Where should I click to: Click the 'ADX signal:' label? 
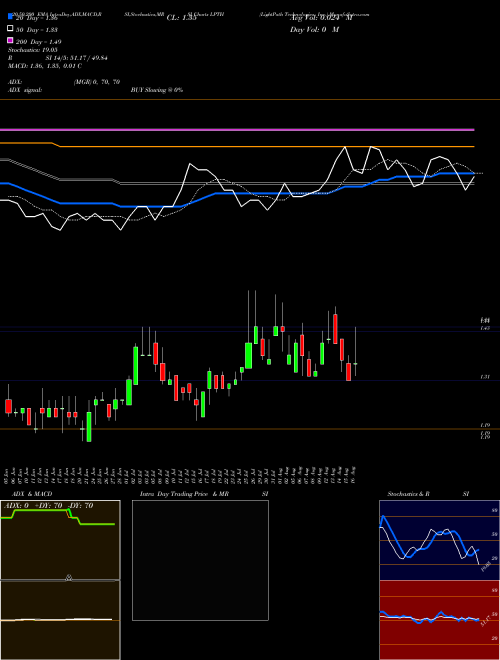[x=25, y=90]
